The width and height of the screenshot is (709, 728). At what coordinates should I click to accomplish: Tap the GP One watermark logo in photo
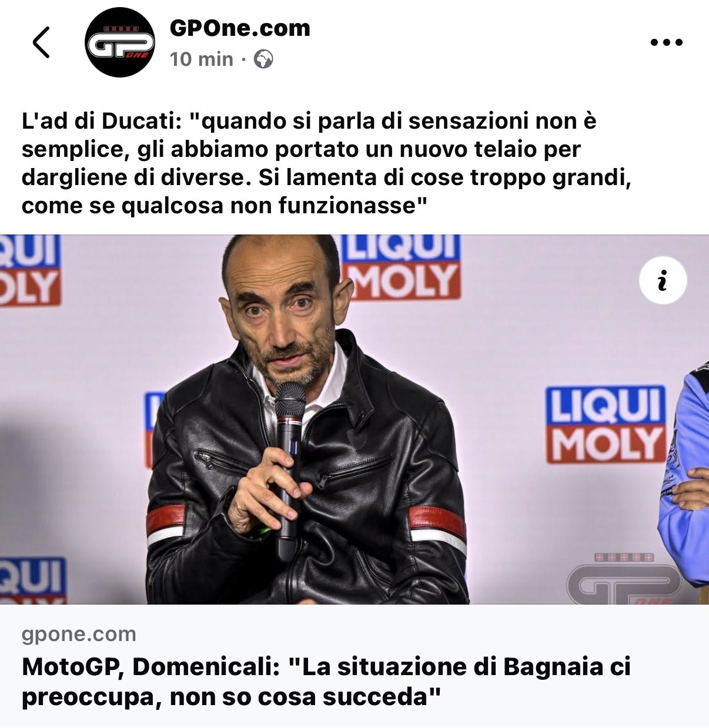(x=624, y=578)
